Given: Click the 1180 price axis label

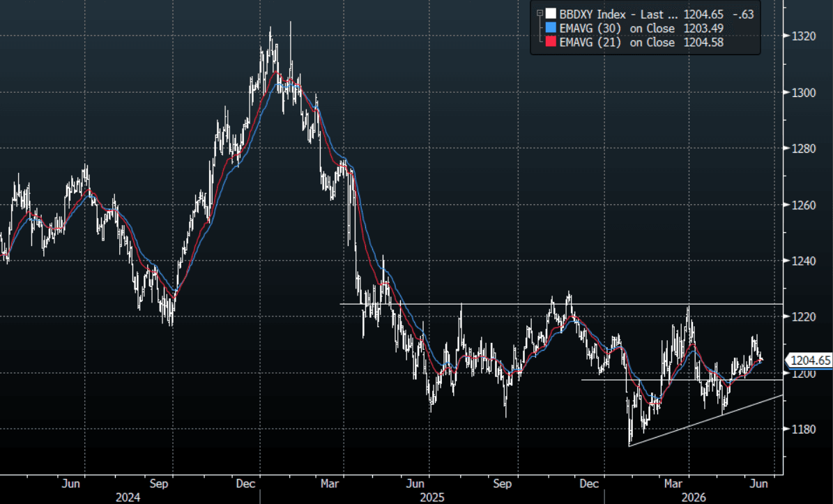Looking at the screenshot, I should tap(804, 429).
